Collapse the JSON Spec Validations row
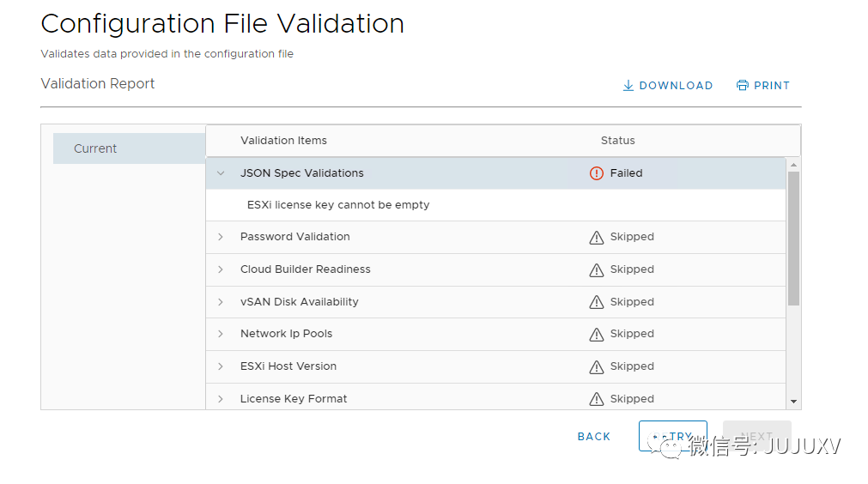The image size is (868, 484). (x=221, y=173)
